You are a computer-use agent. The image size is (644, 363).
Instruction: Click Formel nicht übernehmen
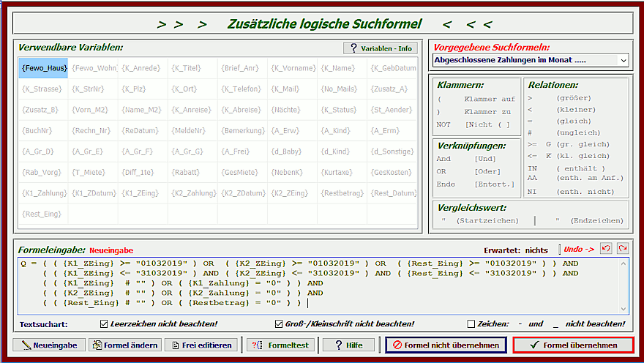coord(446,345)
